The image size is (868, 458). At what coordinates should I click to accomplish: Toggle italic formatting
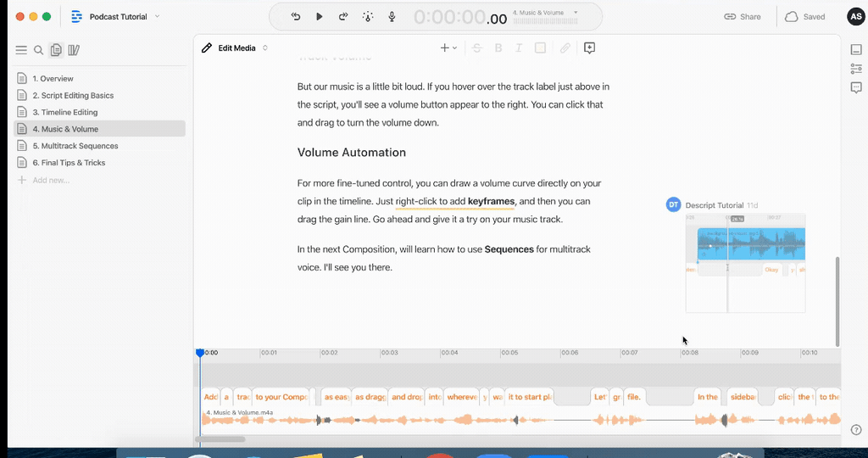click(519, 48)
